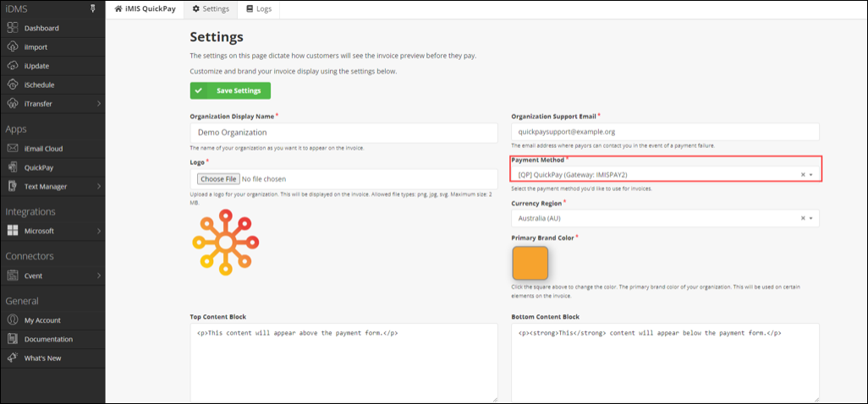Click the orange Primary Brand Color swatch

(530, 263)
